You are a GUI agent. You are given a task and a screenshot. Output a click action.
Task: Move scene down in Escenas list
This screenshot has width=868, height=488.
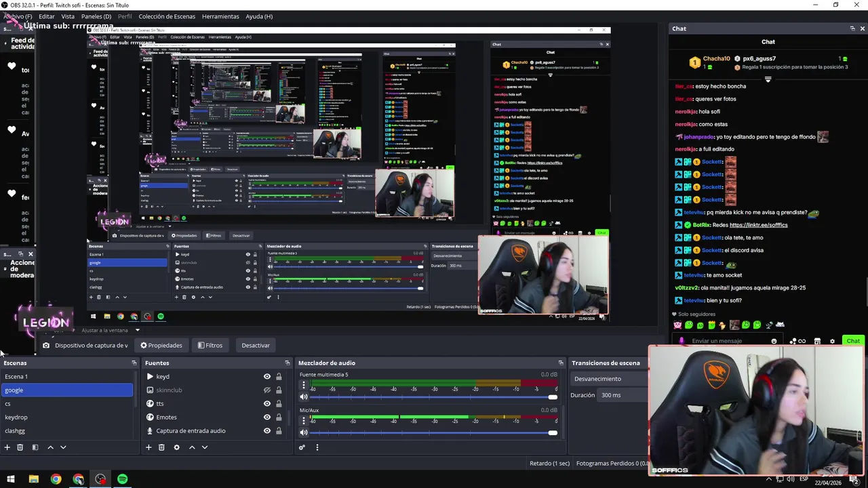click(x=63, y=447)
